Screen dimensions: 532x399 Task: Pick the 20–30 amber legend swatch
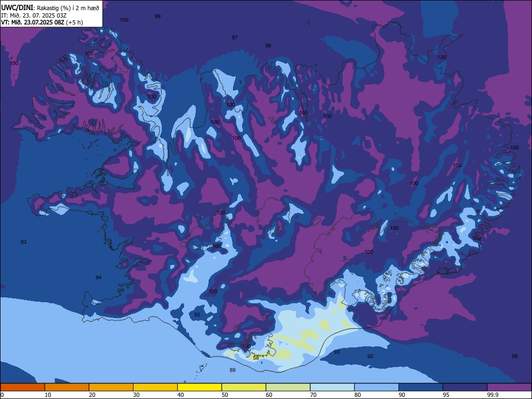[x=111, y=387]
